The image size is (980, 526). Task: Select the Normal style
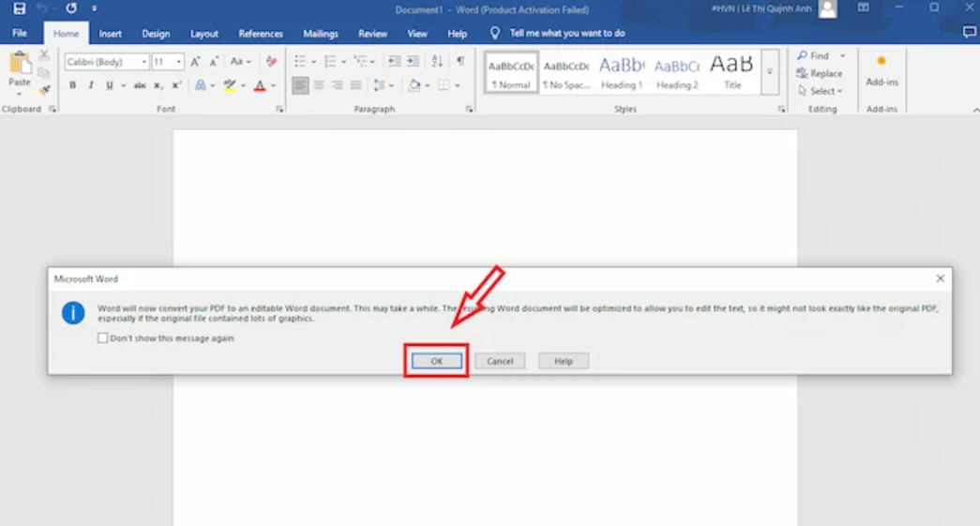click(511, 72)
